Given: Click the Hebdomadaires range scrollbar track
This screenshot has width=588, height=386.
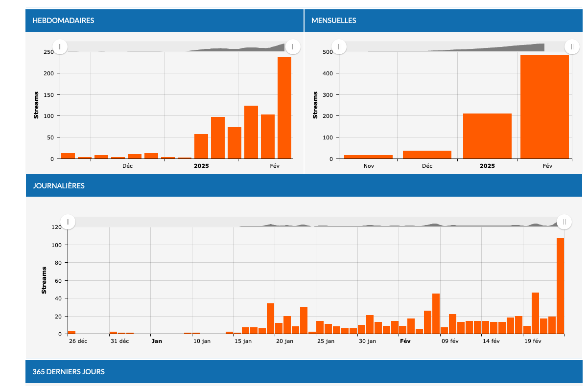Looking at the screenshot, I should pos(176,46).
